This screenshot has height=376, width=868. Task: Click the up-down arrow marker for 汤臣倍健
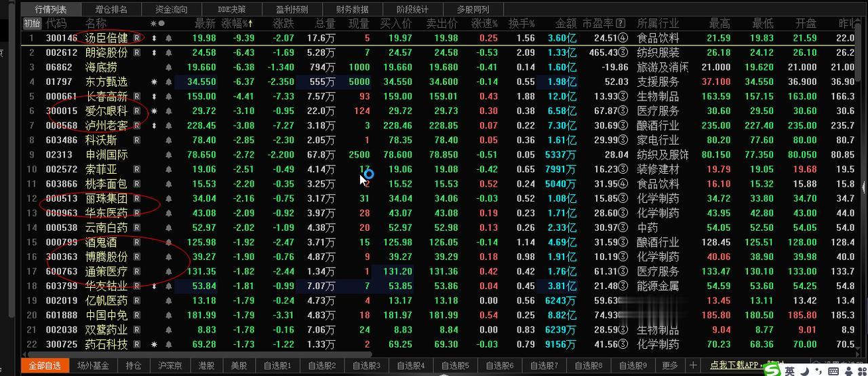pyautogui.click(x=154, y=38)
